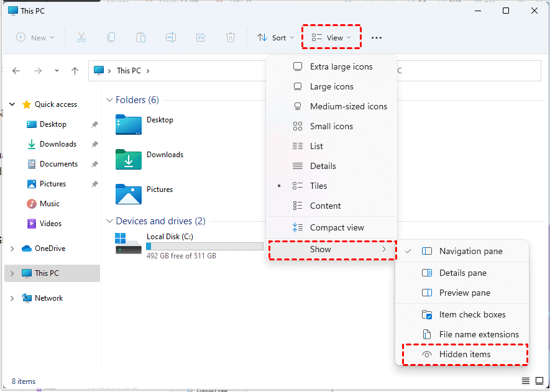
Task: Click the New button
Action: 35,37
